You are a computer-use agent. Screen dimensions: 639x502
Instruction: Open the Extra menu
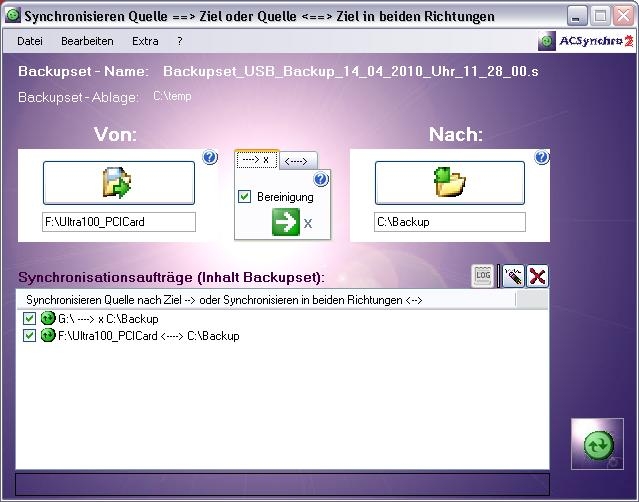(145, 41)
